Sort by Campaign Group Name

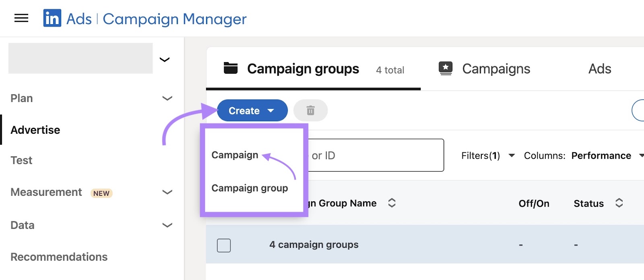tap(391, 203)
